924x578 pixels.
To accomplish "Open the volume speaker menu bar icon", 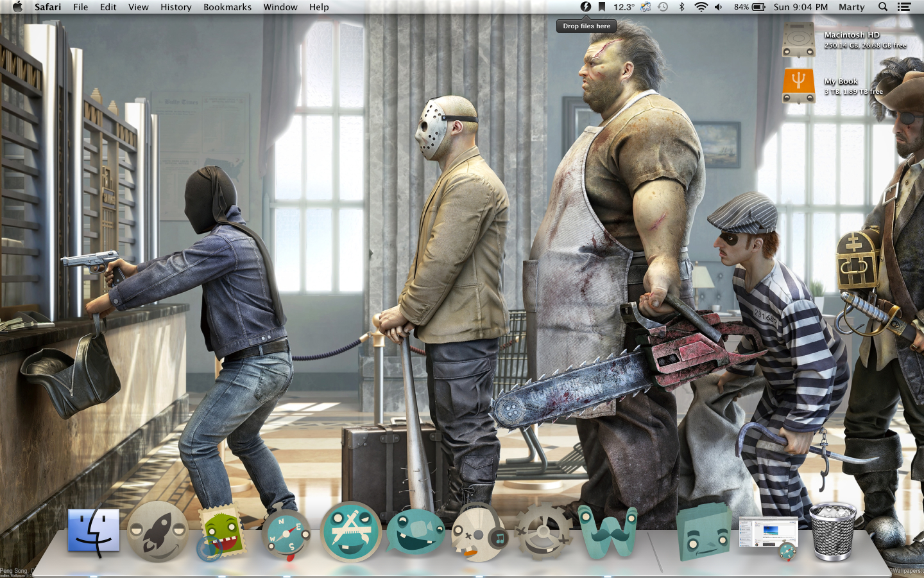I will click(x=719, y=7).
